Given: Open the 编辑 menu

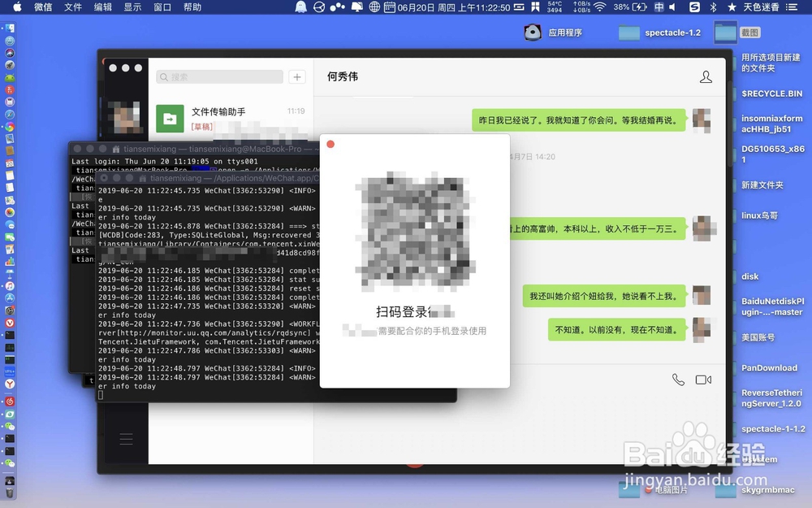Looking at the screenshot, I should coord(103,7).
